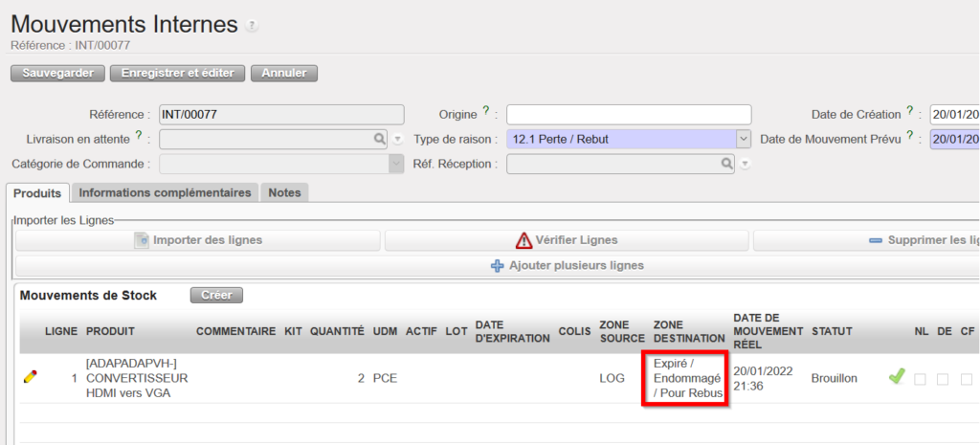The height and width of the screenshot is (445, 980).
Task: Open the Type de raison dropdown
Action: [744, 139]
